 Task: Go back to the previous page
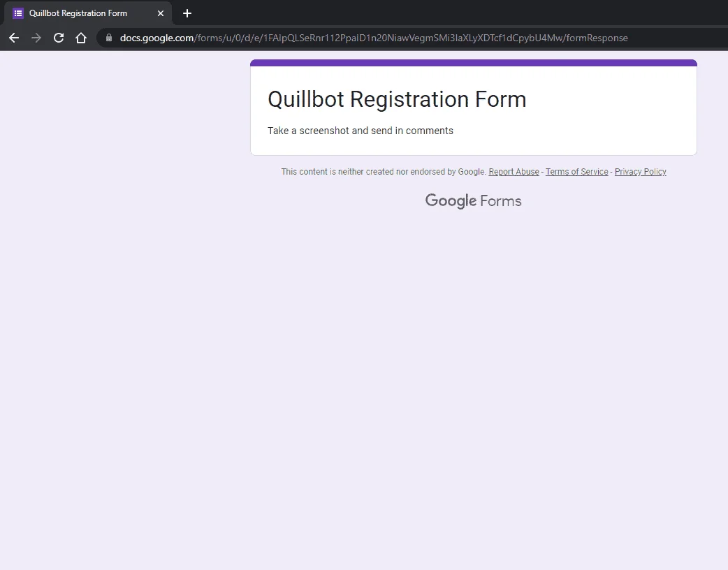click(x=14, y=38)
